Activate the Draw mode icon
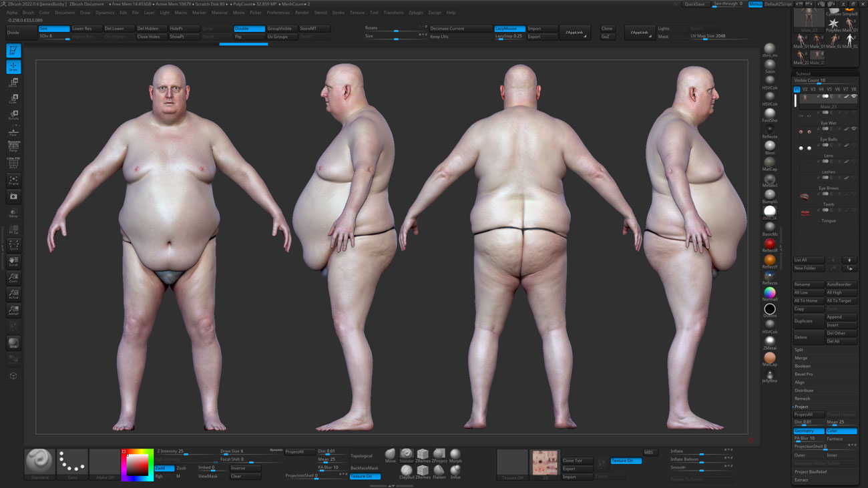Image resolution: width=868 pixels, height=488 pixels. click(x=13, y=65)
